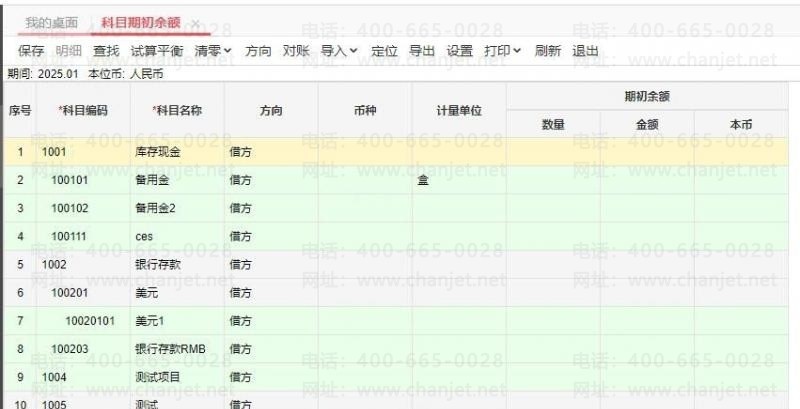Click the 导出 export button

coord(422,50)
